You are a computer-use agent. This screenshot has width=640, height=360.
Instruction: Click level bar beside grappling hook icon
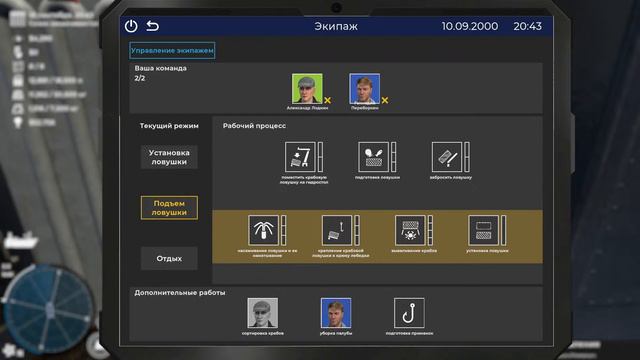click(x=284, y=230)
